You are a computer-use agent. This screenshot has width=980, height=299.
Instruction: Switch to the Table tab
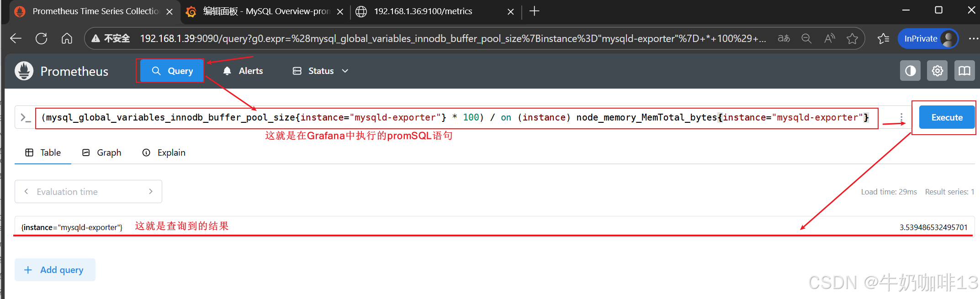point(43,152)
